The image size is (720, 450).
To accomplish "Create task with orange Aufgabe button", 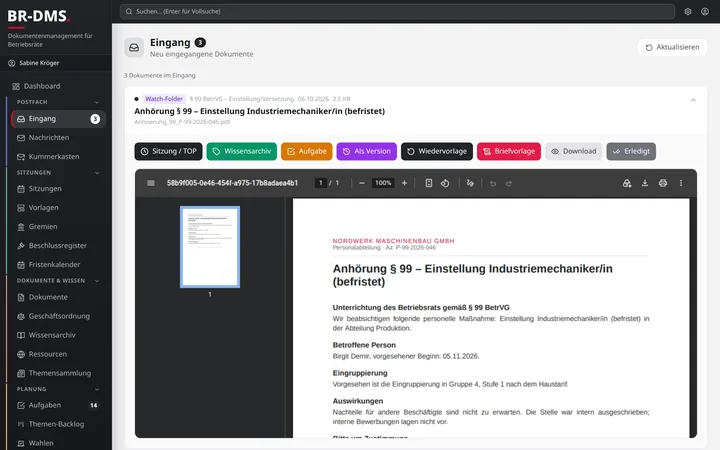I will (307, 152).
